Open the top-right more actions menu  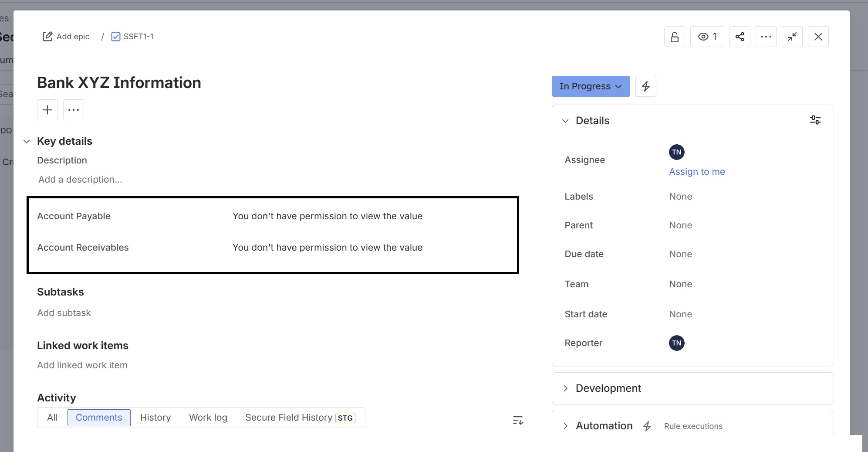point(766,37)
